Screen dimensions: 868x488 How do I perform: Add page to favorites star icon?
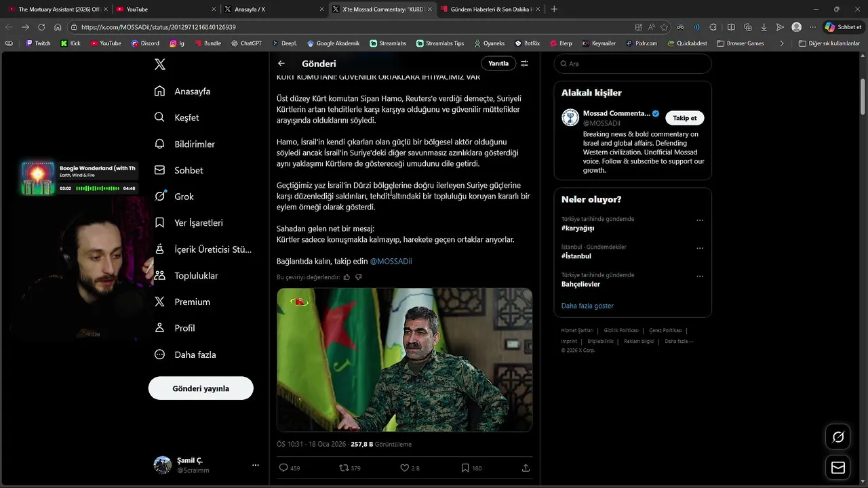coord(664,27)
